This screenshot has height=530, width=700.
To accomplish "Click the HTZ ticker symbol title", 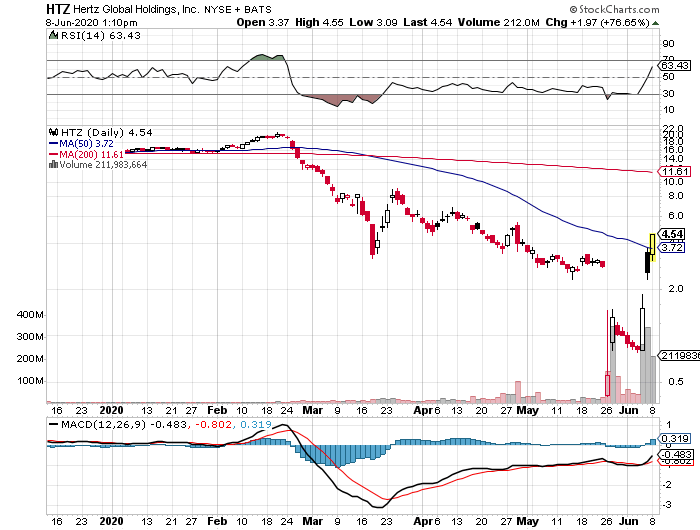I will [x=58, y=9].
